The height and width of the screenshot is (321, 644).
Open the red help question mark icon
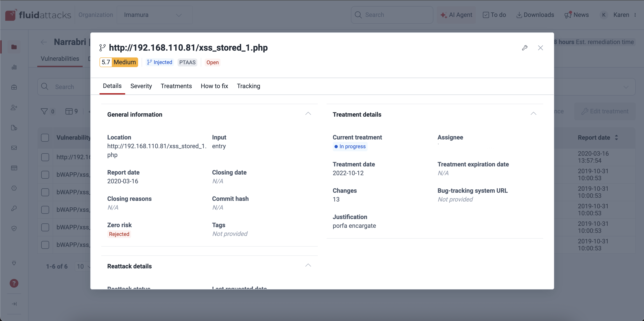(x=14, y=283)
